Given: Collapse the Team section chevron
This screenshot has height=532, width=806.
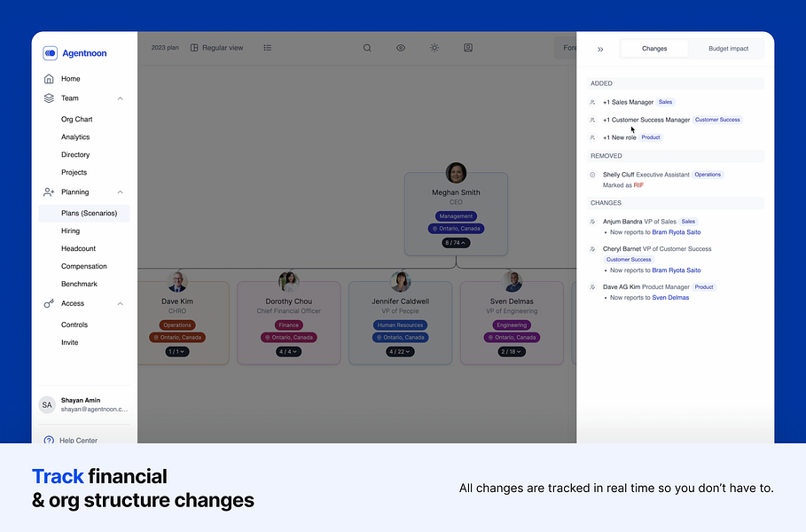Looking at the screenshot, I should (121, 98).
